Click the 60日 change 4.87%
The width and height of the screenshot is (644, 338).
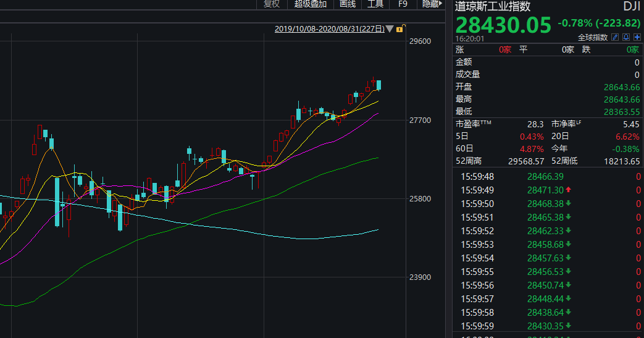point(532,149)
